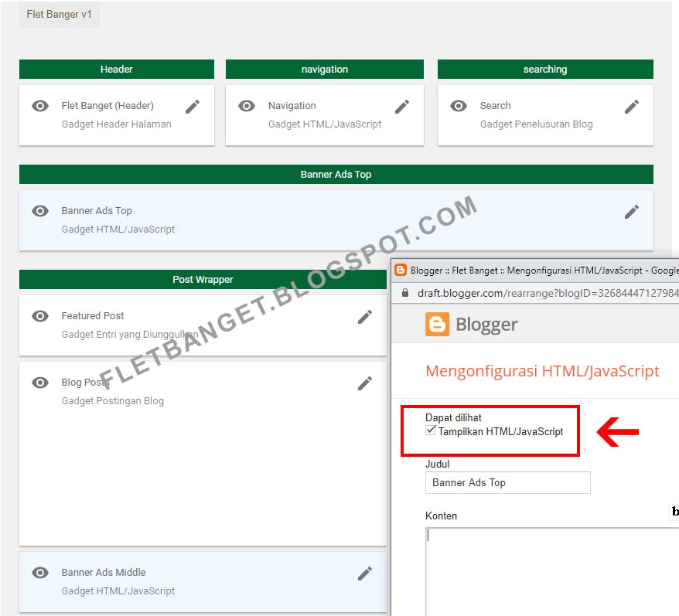Edit the Banner Ads Middle gadget pencil icon
Image resolution: width=679 pixels, height=616 pixels.
[x=364, y=573]
